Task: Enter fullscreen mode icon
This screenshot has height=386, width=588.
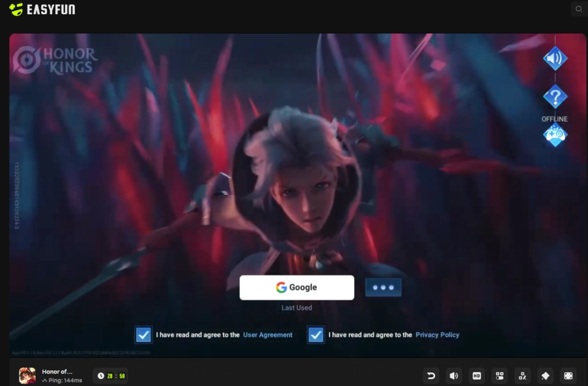Action: [x=568, y=376]
